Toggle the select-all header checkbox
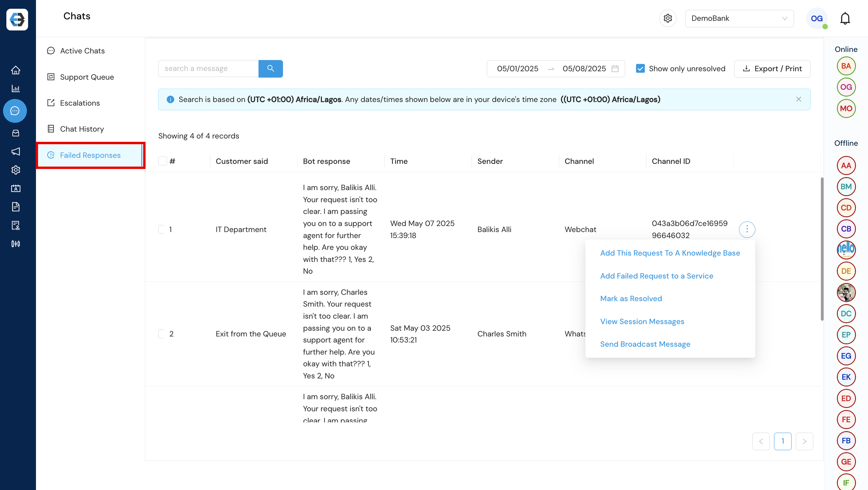The width and height of the screenshot is (868, 490). [x=162, y=161]
